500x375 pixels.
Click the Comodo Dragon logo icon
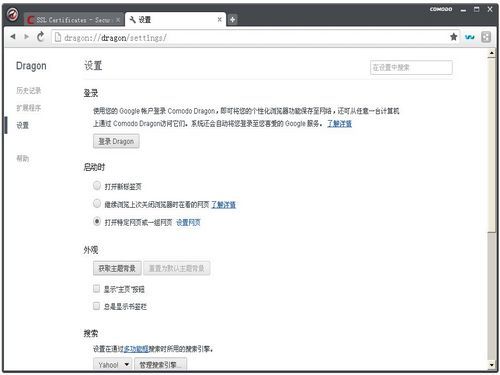13,14
